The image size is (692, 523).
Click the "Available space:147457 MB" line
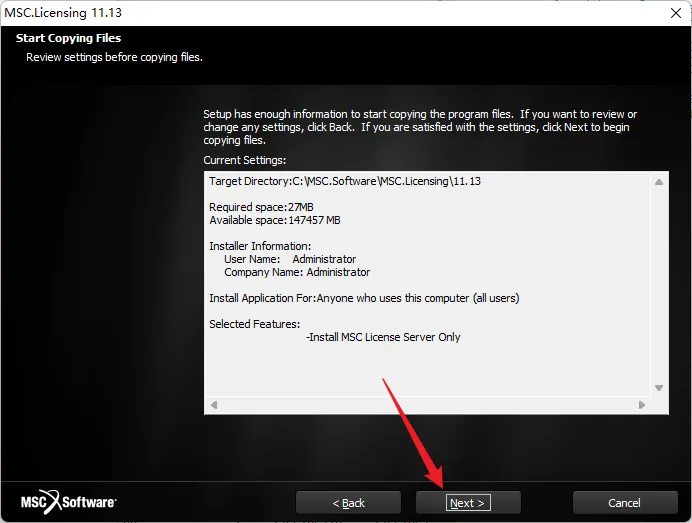275,220
